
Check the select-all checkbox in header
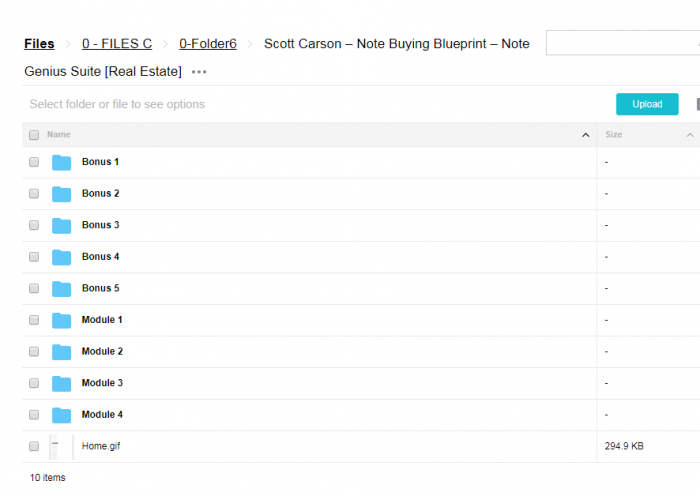(34, 135)
